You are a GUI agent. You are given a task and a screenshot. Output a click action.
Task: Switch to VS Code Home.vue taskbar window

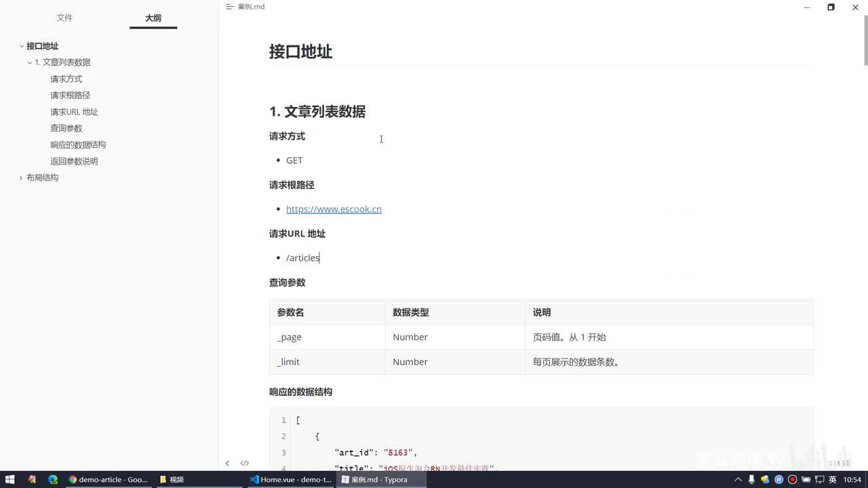pos(290,479)
